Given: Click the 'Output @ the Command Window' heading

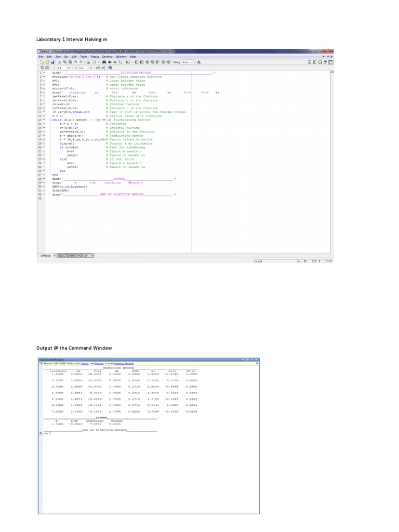Looking at the screenshot, I should tap(74, 348).
